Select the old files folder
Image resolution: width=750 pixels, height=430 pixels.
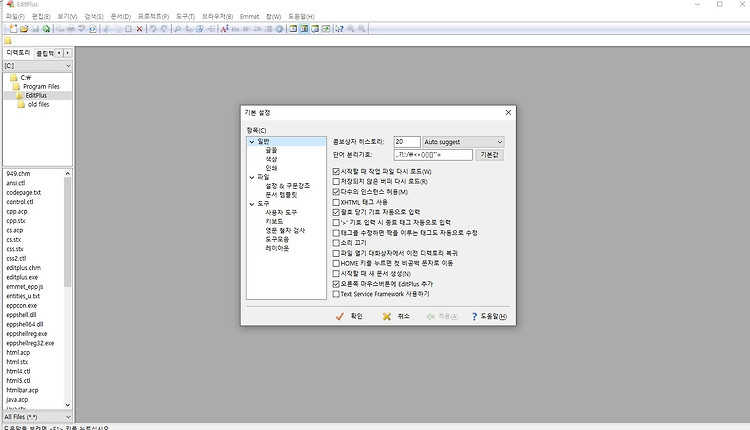[38, 104]
